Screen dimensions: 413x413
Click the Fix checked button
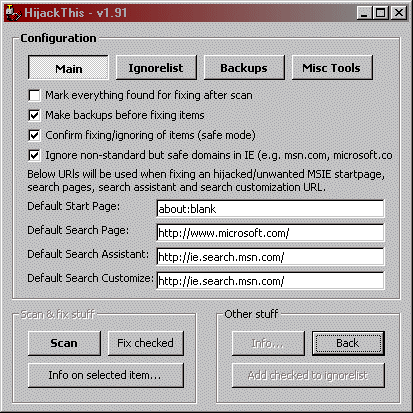[146, 343]
